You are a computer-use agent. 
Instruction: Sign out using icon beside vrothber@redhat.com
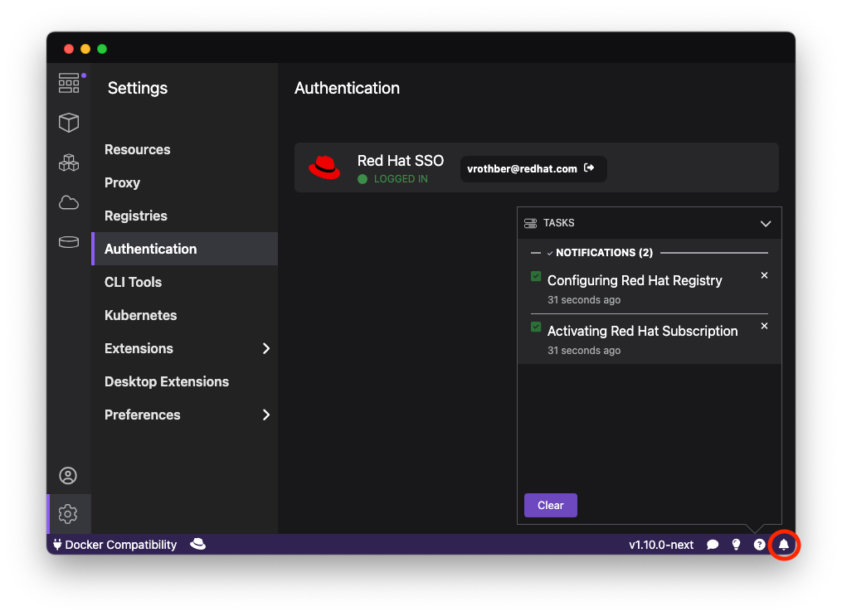coord(589,168)
